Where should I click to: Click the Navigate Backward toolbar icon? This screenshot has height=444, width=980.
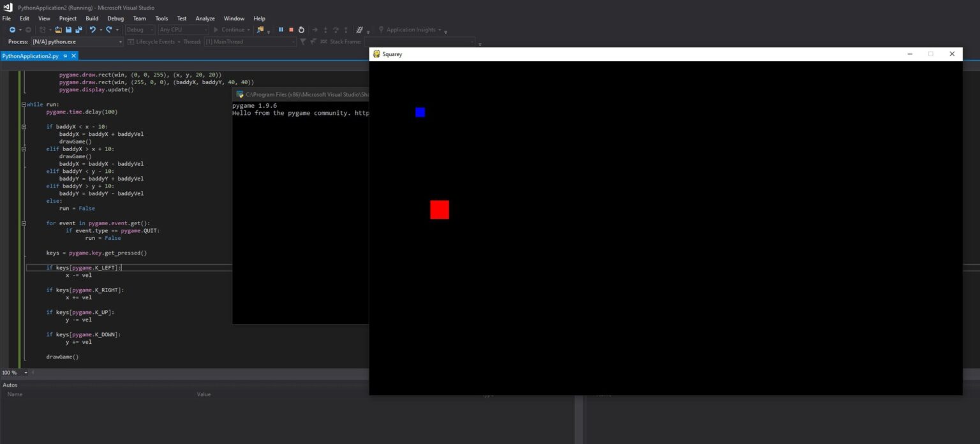12,30
